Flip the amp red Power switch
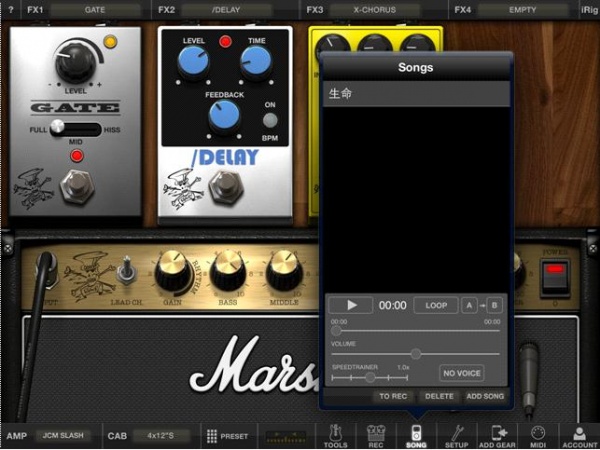The image size is (600, 450). (x=555, y=277)
